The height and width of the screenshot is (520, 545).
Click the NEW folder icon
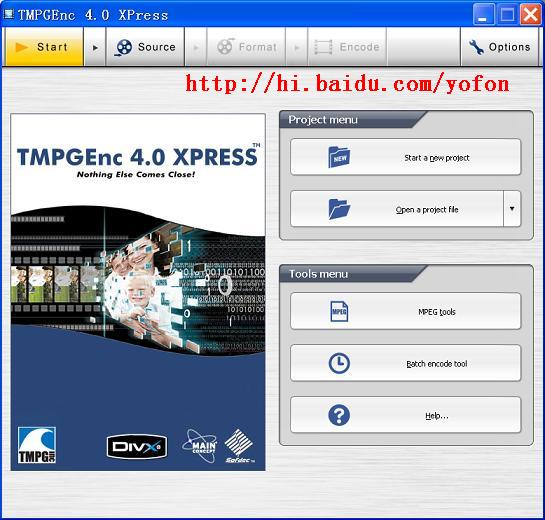(x=339, y=157)
